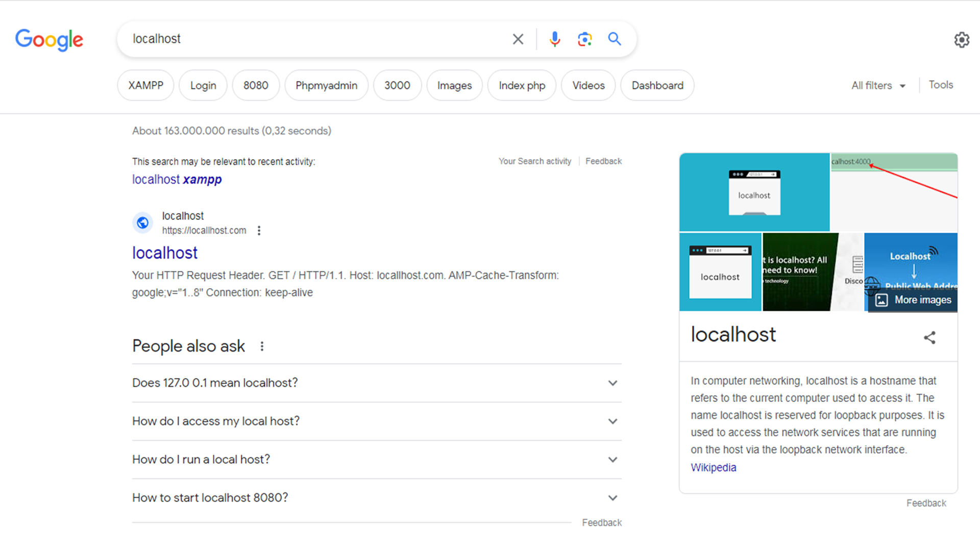
Task: Expand 'How do I access my local host?'
Action: coord(377,421)
